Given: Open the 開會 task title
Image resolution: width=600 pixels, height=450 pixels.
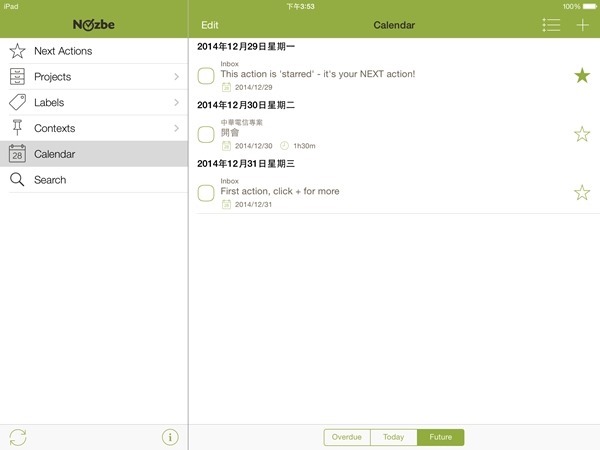Looking at the screenshot, I should (x=230, y=132).
